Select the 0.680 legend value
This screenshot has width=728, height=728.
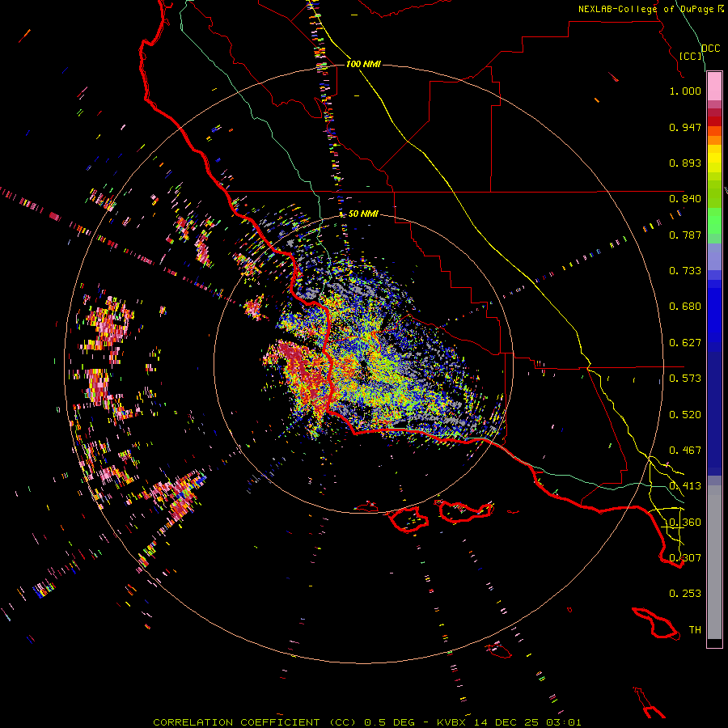point(685,307)
